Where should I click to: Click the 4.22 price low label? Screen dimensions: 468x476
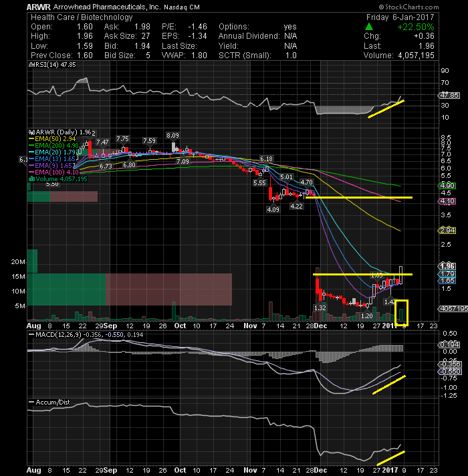296,207
